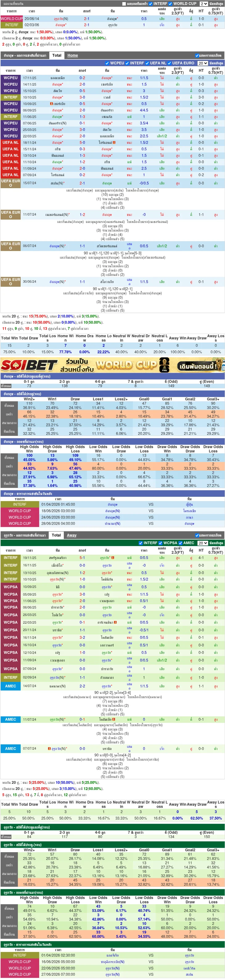The height and width of the screenshot is (980, 225).
Task: Click 53.09% in Uruguay Low Odds Win column
Action: point(98,911)
